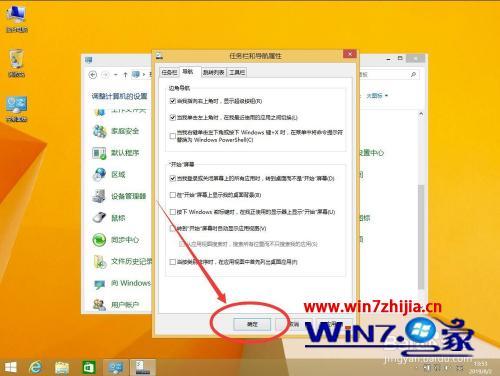Open 用户帐户 (User Accounts) icon in Control Panel
The width and height of the screenshot is (500, 376).
pyautogui.click(x=99, y=304)
